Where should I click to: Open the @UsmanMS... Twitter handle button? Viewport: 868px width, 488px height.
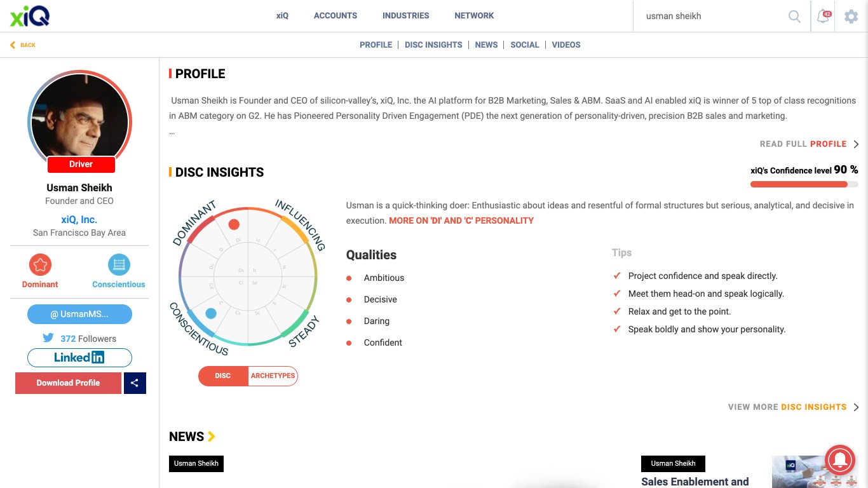79,314
